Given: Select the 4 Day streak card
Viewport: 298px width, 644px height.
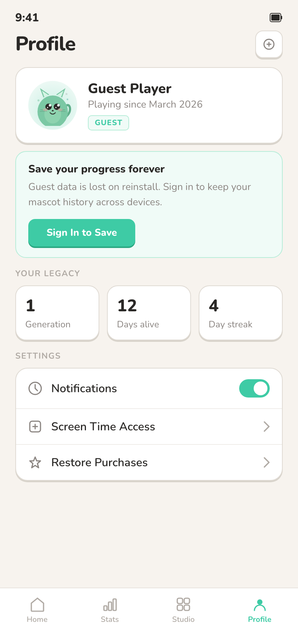Looking at the screenshot, I should pyautogui.click(x=241, y=313).
